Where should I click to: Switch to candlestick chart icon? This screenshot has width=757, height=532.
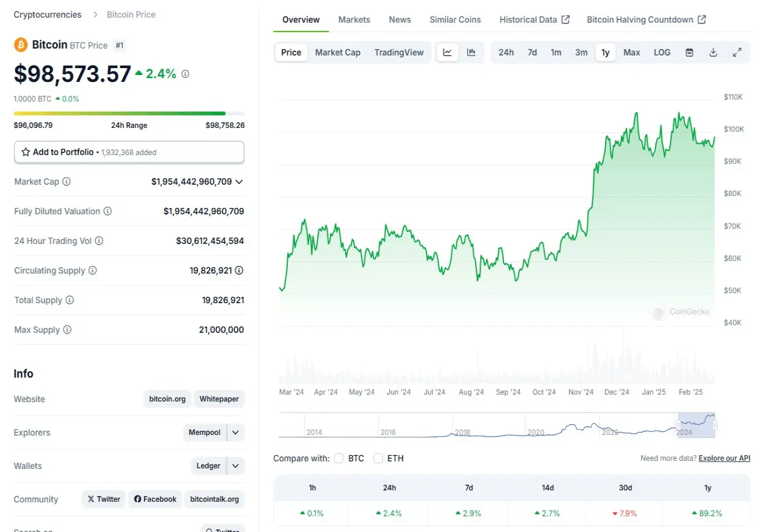(471, 52)
